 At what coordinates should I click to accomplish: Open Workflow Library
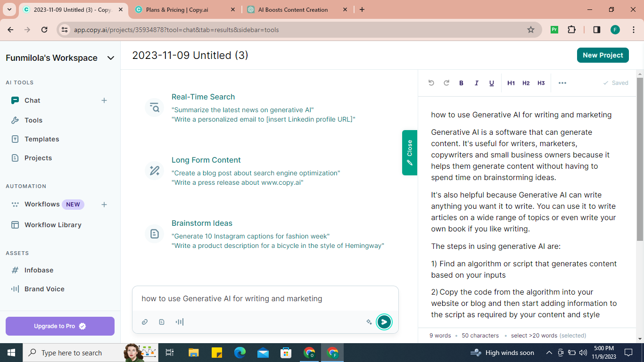click(x=53, y=225)
